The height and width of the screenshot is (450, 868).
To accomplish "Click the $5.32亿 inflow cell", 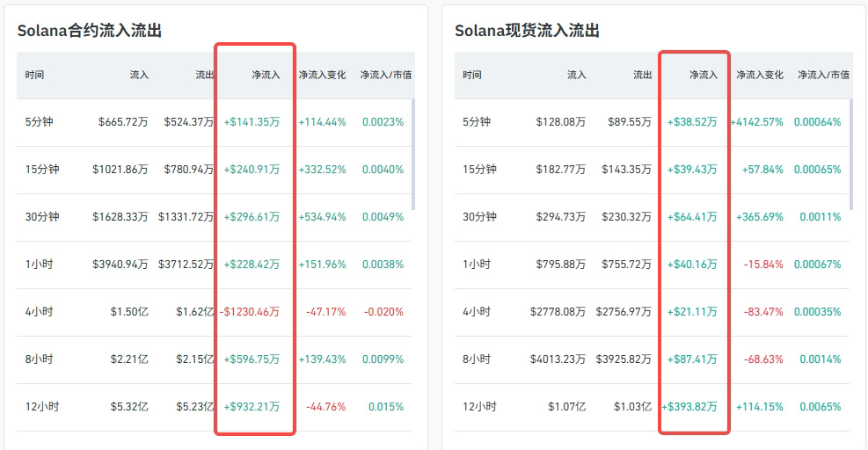I will click(129, 407).
